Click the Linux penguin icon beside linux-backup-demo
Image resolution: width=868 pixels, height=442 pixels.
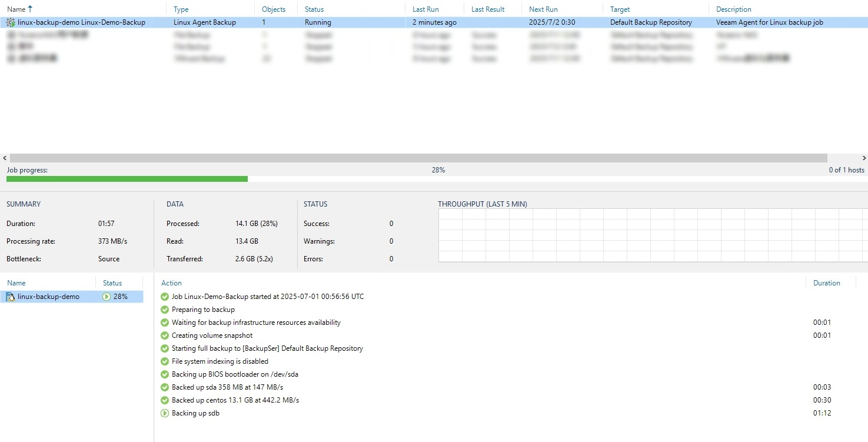pyautogui.click(x=11, y=297)
